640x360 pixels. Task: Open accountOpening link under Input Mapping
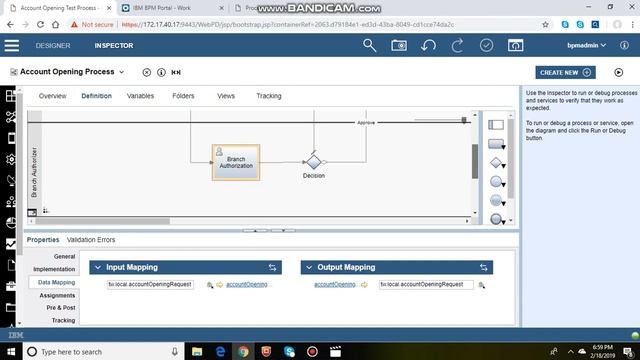247,284
